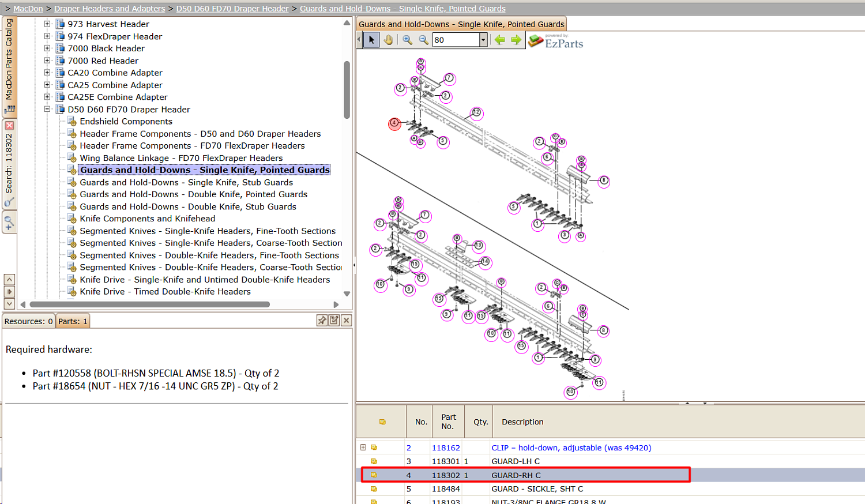Click callout 12 in the upper diagram
Screen dimensions: 865x504
pyautogui.click(x=476, y=112)
